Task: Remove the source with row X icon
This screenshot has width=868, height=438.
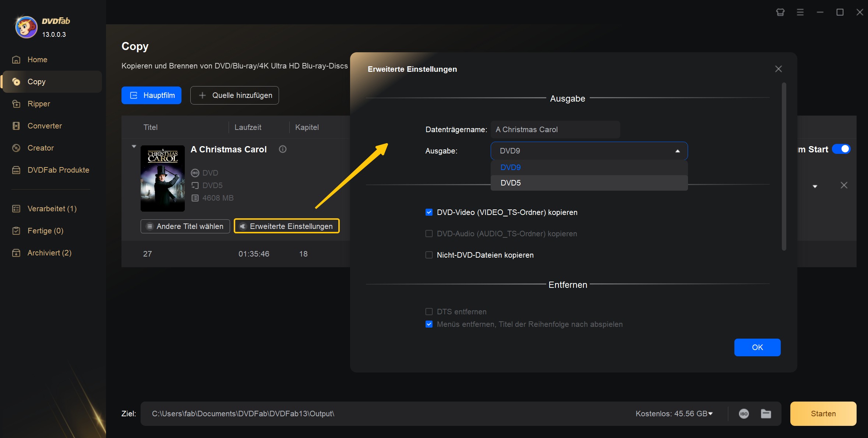Action: pyautogui.click(x=844, y=185)
